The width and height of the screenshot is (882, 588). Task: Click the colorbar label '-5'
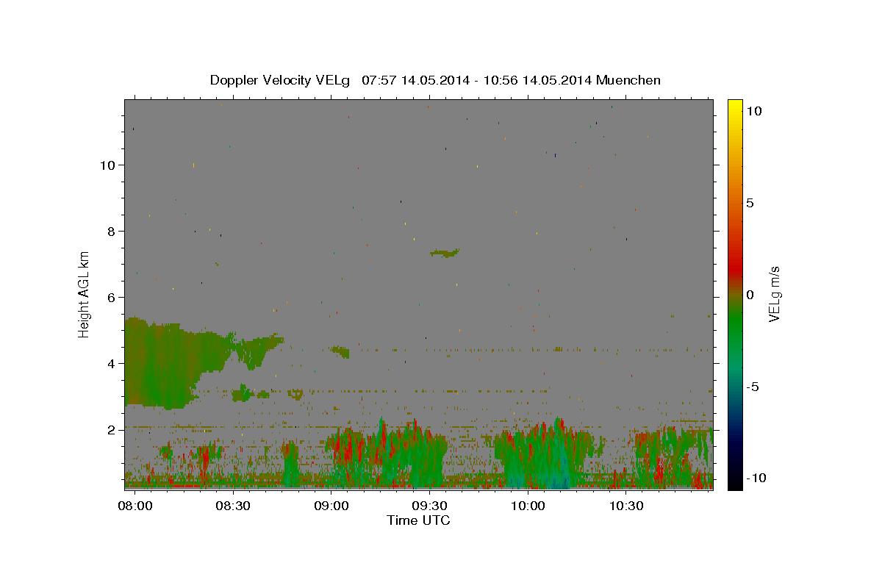point(754,387)
